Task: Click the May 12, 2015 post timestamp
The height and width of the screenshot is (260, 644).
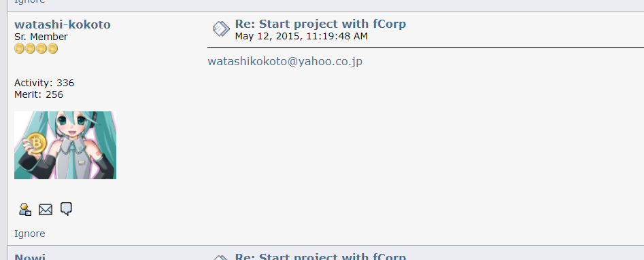Action: coord(301,36)
